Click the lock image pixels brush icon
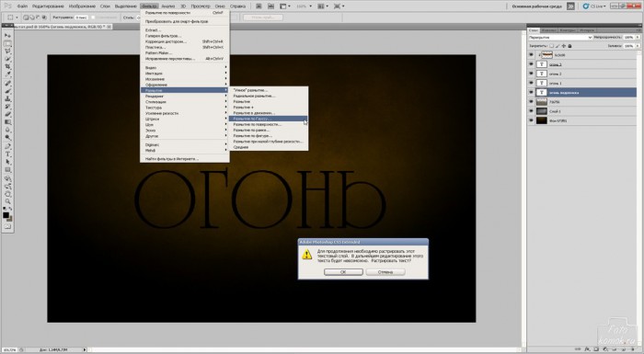This screenshot has width=644, height=354. point(558,46)
